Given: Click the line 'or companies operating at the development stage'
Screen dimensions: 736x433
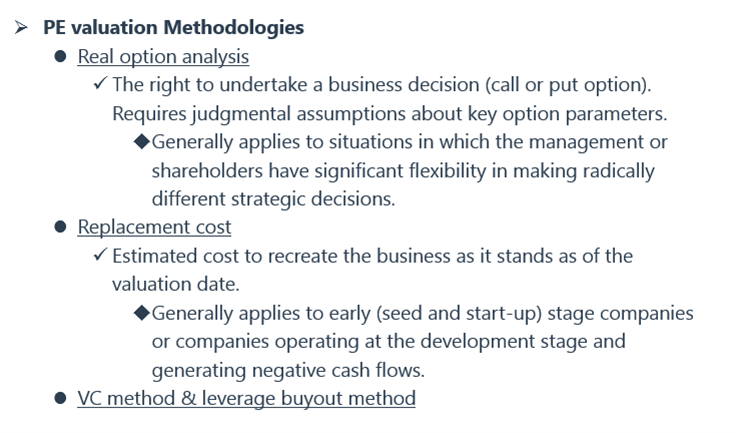Looking at the screenshot, I should pyautogui.click(x=388, y=342).
